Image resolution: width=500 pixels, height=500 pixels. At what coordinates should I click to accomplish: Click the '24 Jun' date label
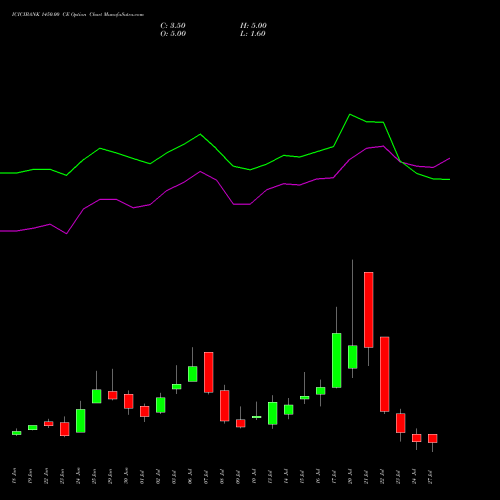(x=78, y=476)
